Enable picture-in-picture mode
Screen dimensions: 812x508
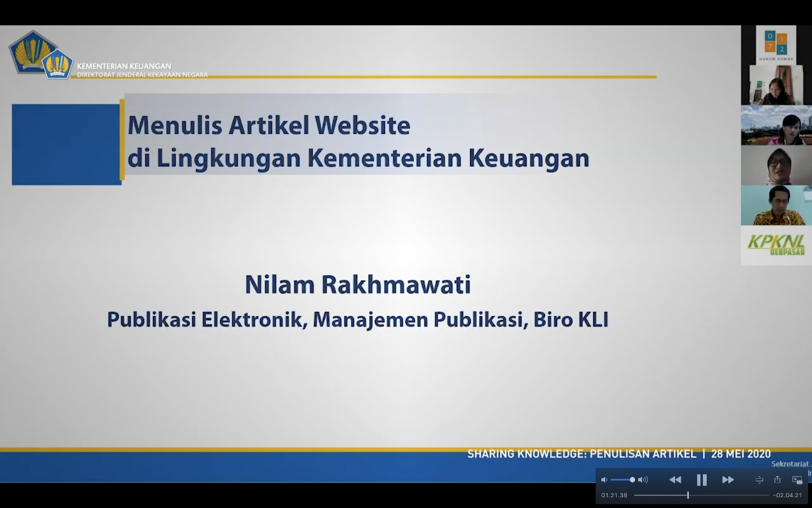(x=797, y=480)
